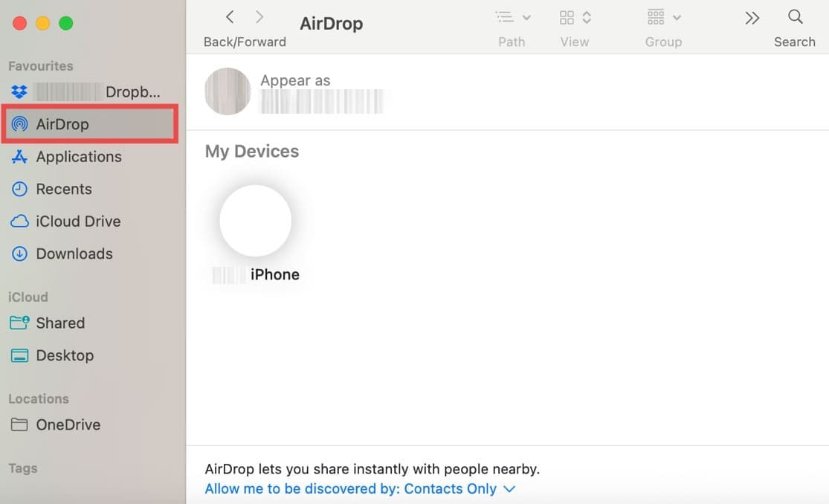829x504 pixels.
Task: Click the Tags section header
Action: pos(23,468)
